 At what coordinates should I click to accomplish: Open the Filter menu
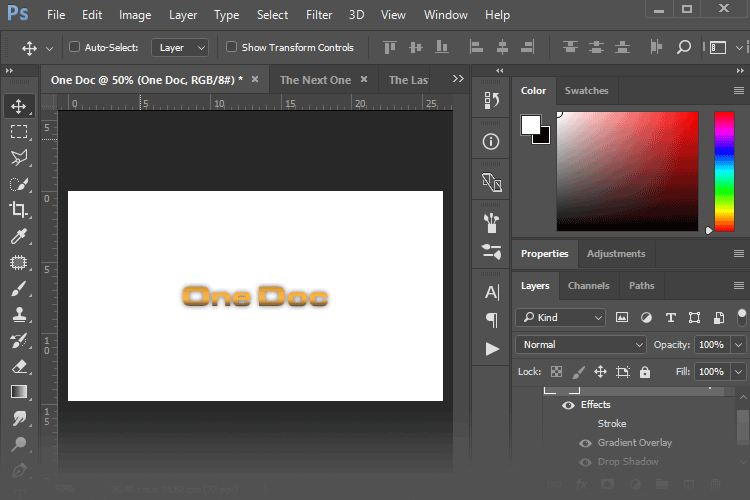[x=319, y=15]
